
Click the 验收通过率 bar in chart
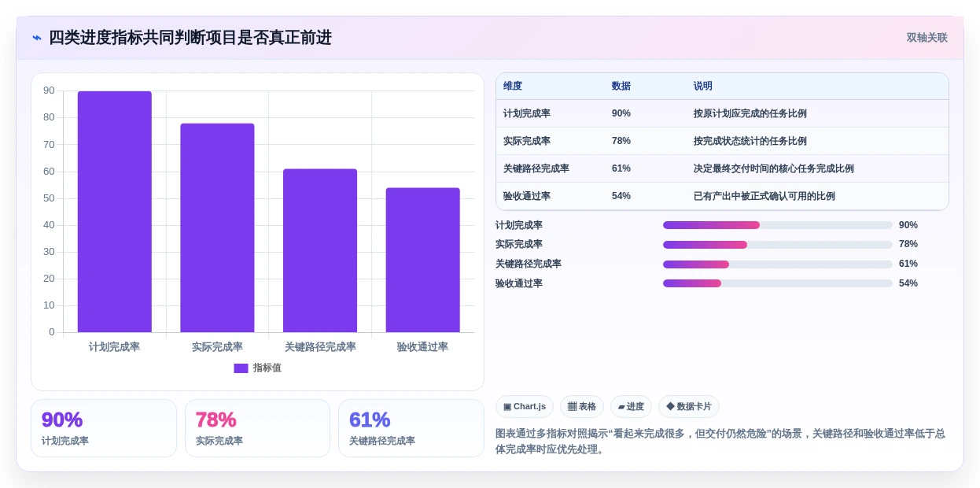point(422,260)
